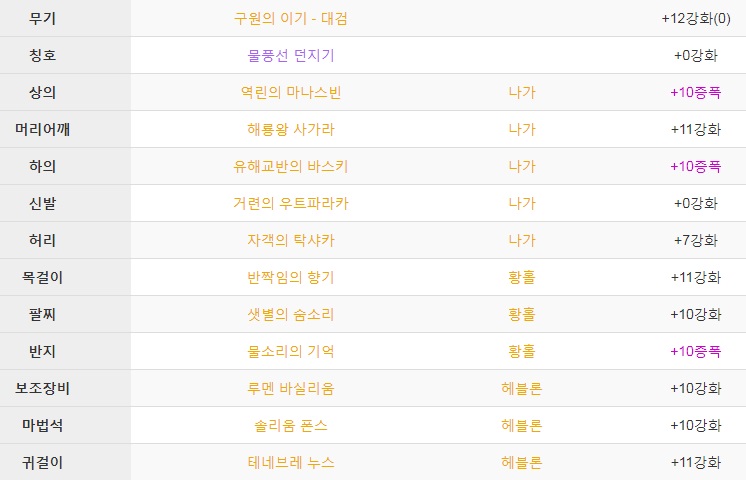The height and width of the screenshot is (480, 746).
Task: Click +12강화(0) value in weapon row
Action: 696,19
